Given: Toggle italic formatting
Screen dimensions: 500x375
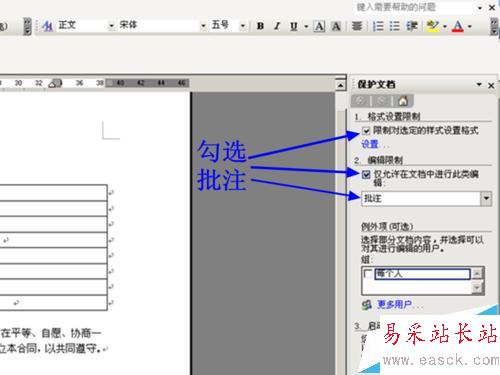Looking at the screenshot, I should coord(277,26).
